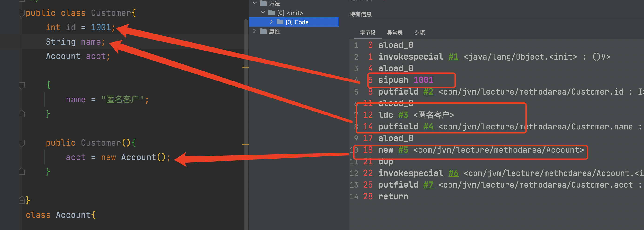
Task: Click the 'dup' bytecode instruction
Action: click(386, 162)
